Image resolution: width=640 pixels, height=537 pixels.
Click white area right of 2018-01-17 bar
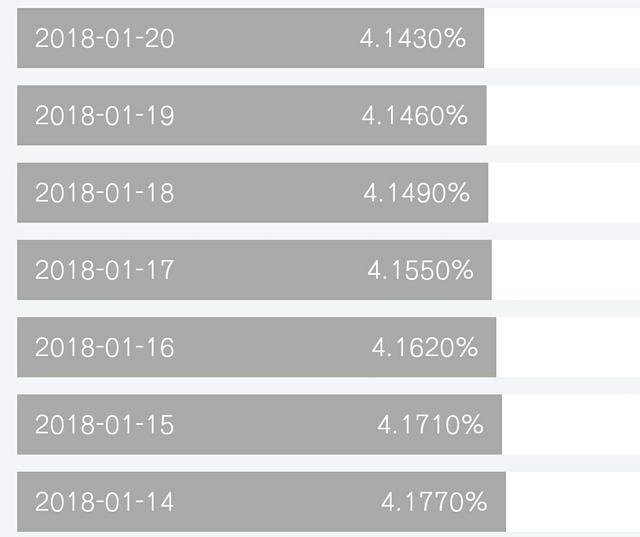click(x=566, y=270)
